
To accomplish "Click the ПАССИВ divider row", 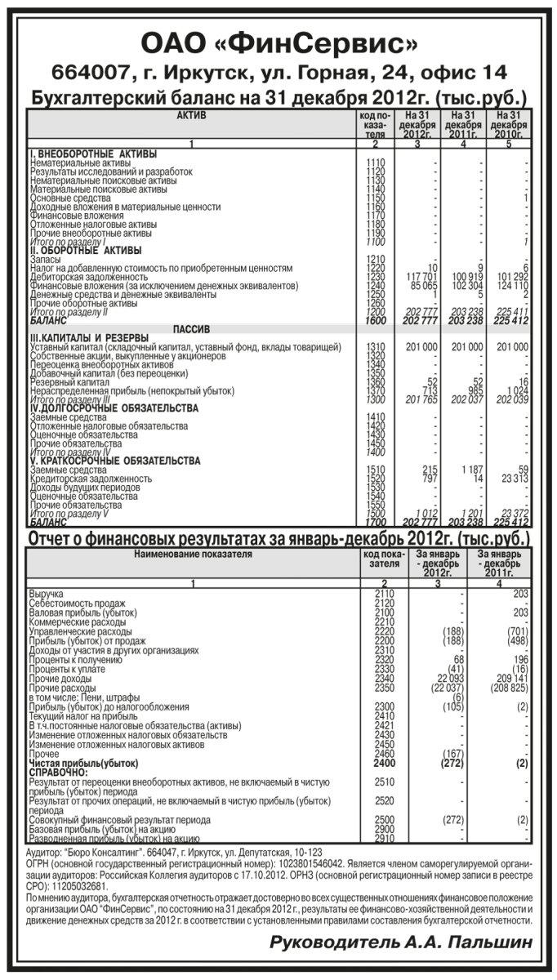I will 192,328.
